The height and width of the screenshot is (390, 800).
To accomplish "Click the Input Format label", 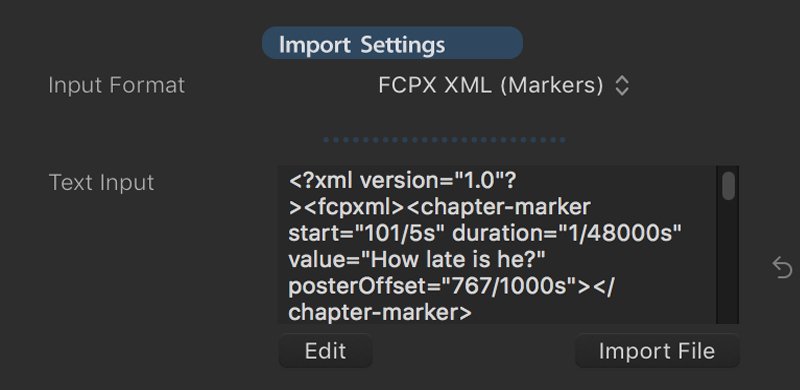I will 116,85.
